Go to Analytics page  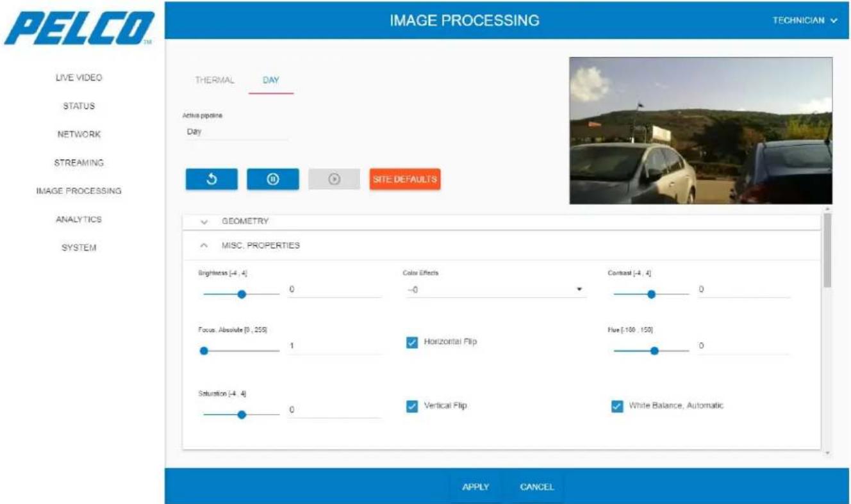click(x=79, y=219)
